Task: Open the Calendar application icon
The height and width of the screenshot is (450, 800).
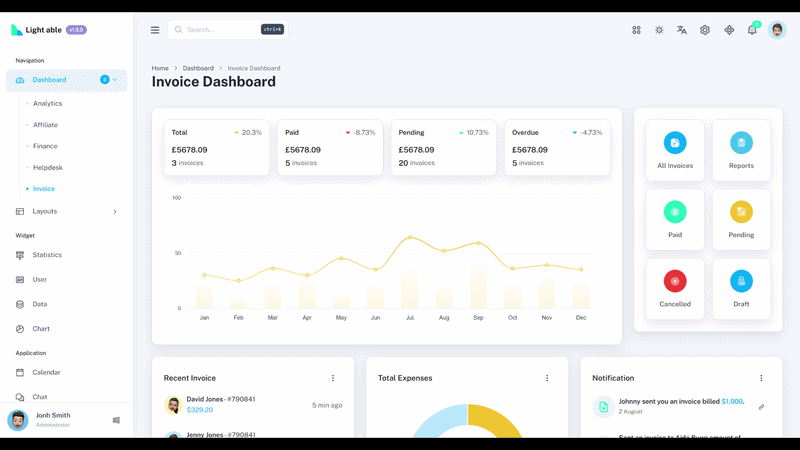Action: click(20, 372)
